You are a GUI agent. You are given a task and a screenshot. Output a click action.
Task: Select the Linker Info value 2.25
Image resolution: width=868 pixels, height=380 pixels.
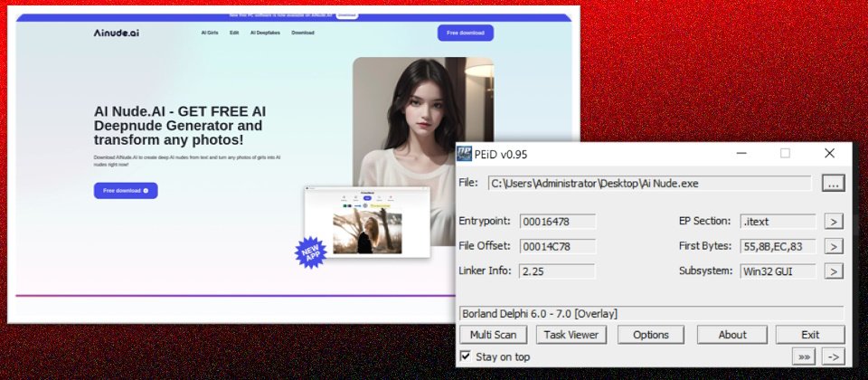click(x=558, y=271)
